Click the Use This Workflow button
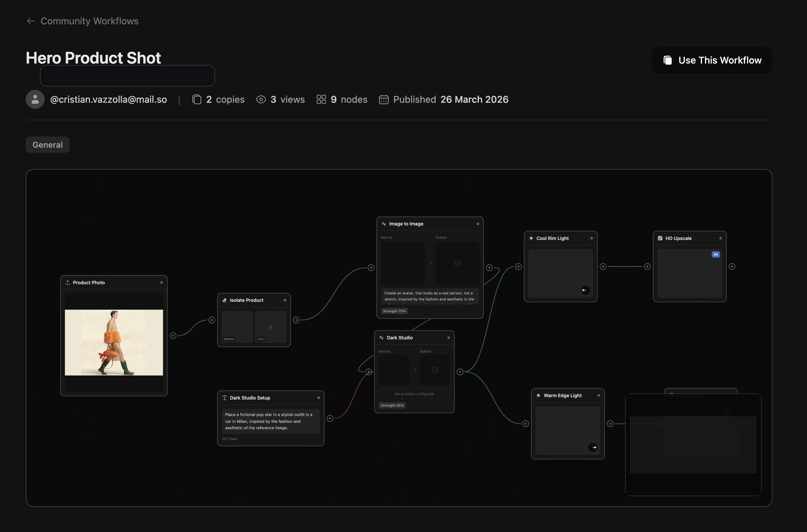Image resolution: width=807 pixels, height=532 pixels. pos(712,60)
